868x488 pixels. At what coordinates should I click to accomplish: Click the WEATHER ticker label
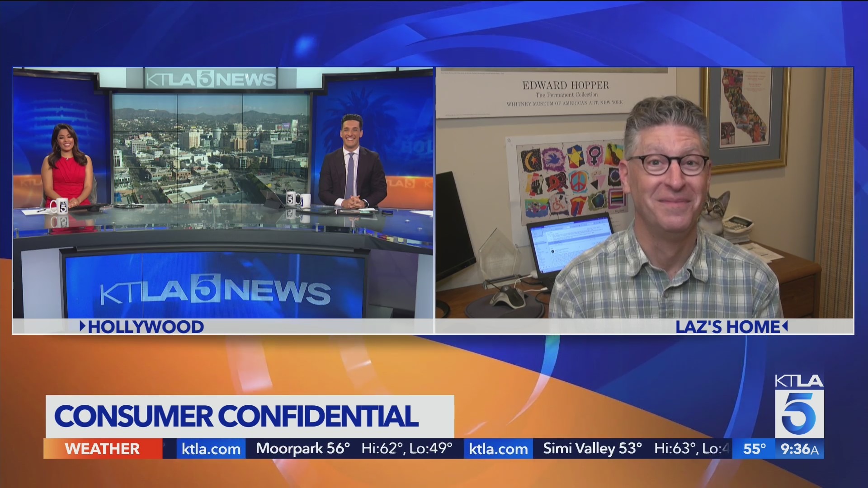pos(102,449)
